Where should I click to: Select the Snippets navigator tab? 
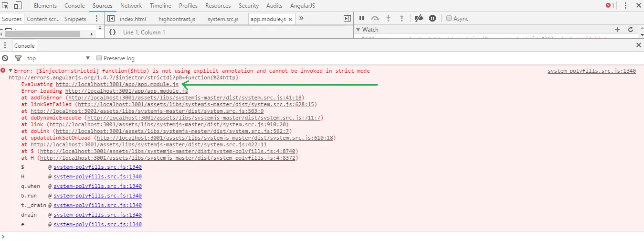75,19
